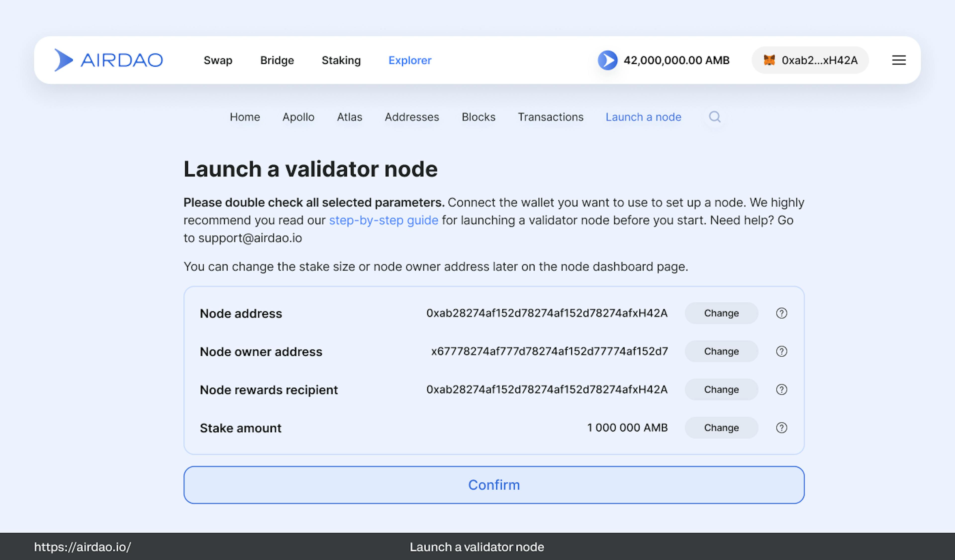The image size is (955, 560).
Task: Click help icon for Node owner address
Action: click(x=781, y=351)
